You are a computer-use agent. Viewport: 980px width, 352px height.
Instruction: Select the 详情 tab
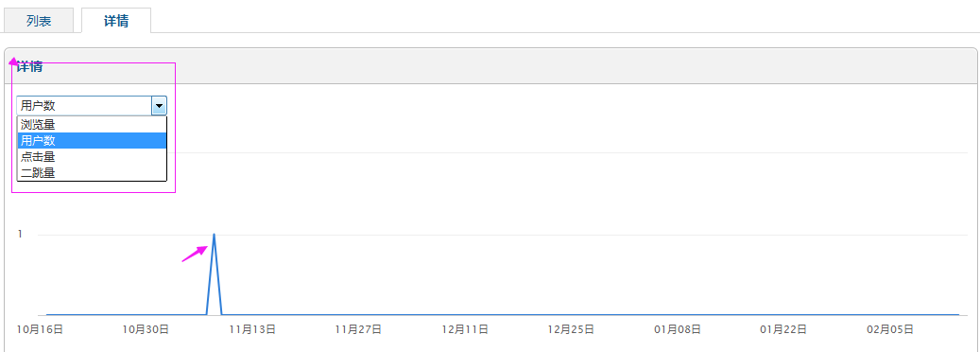(x=116, y=21)
